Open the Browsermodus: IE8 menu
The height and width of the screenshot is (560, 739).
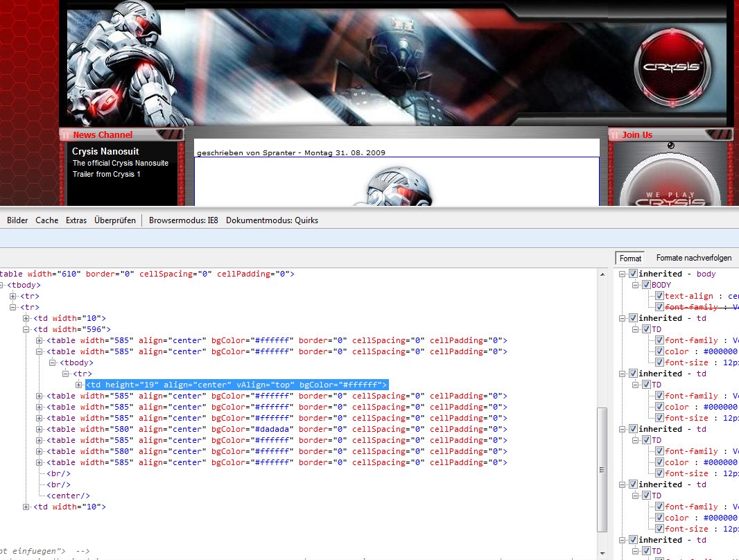pos(183,220)
